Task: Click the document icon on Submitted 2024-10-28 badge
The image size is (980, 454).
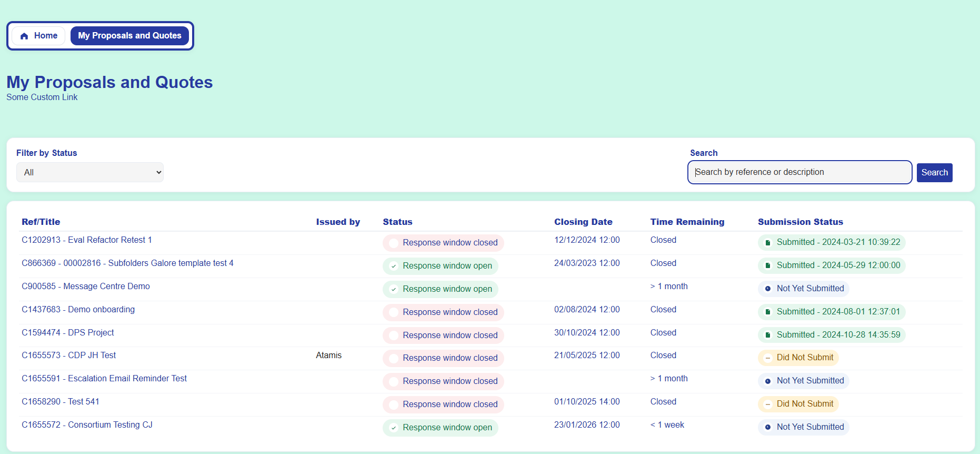Action: click(768, 335)
